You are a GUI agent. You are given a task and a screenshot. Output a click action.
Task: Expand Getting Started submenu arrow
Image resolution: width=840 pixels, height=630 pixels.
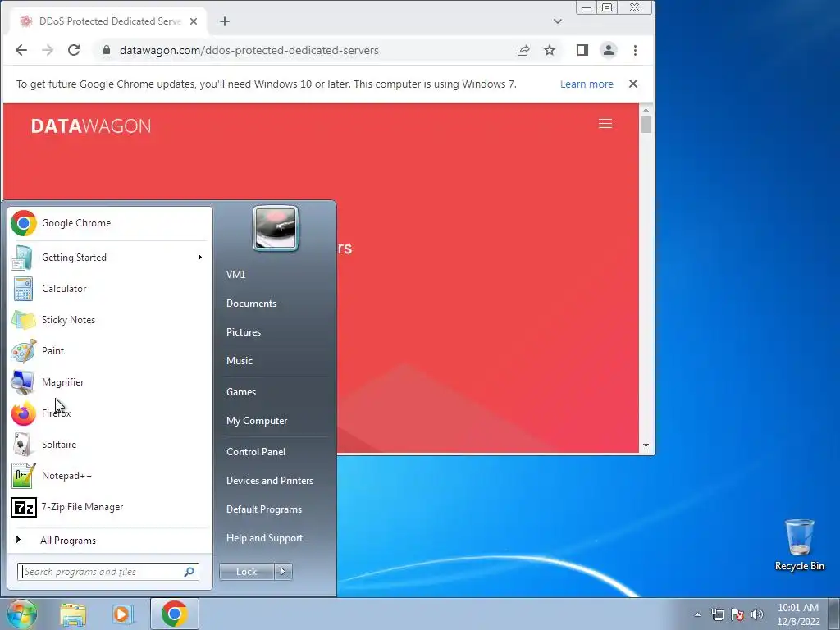tap(200, 257)
